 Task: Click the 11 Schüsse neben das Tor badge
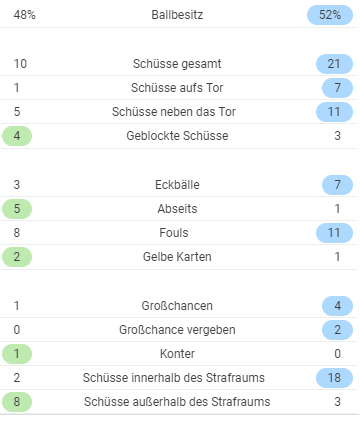point(334,112)
